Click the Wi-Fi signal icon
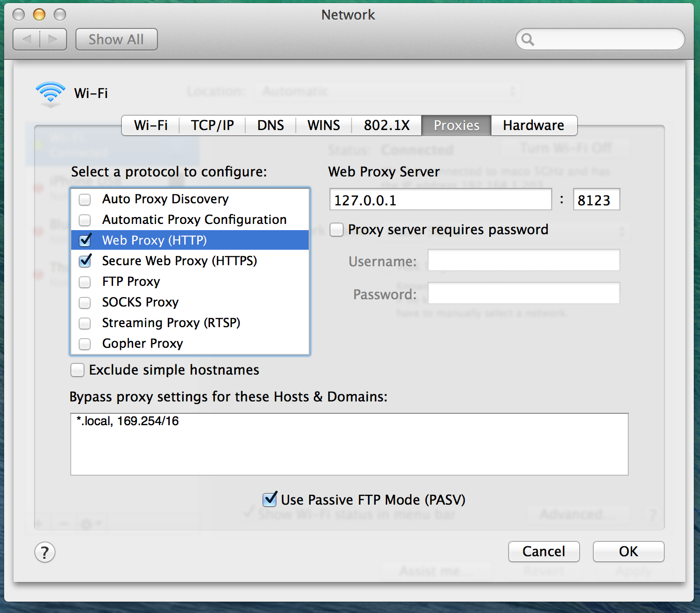Screen dimensions: 700x613 [51, 94]
